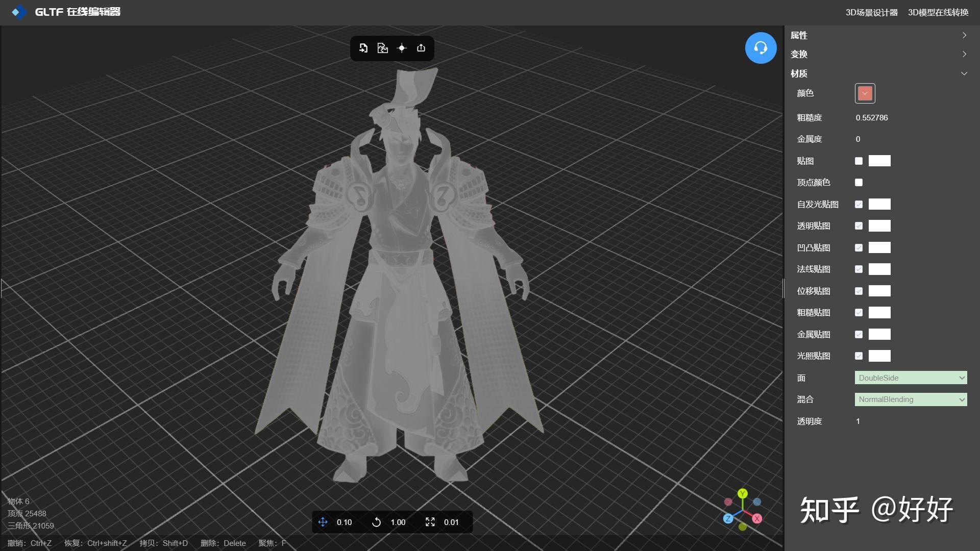Uncheck the 自发光贴图 checkbox
980x551 pixels.
pos(859,204)
